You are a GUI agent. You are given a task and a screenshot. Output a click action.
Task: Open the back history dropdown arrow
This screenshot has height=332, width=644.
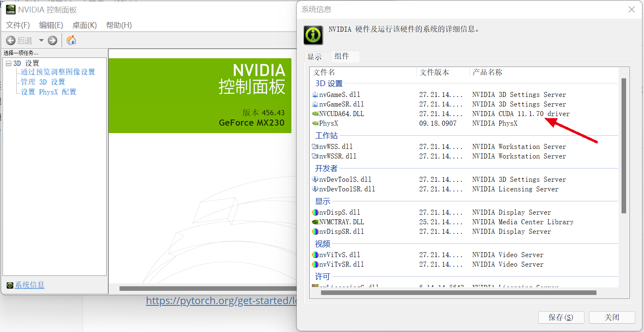click(x=41, y=40)
